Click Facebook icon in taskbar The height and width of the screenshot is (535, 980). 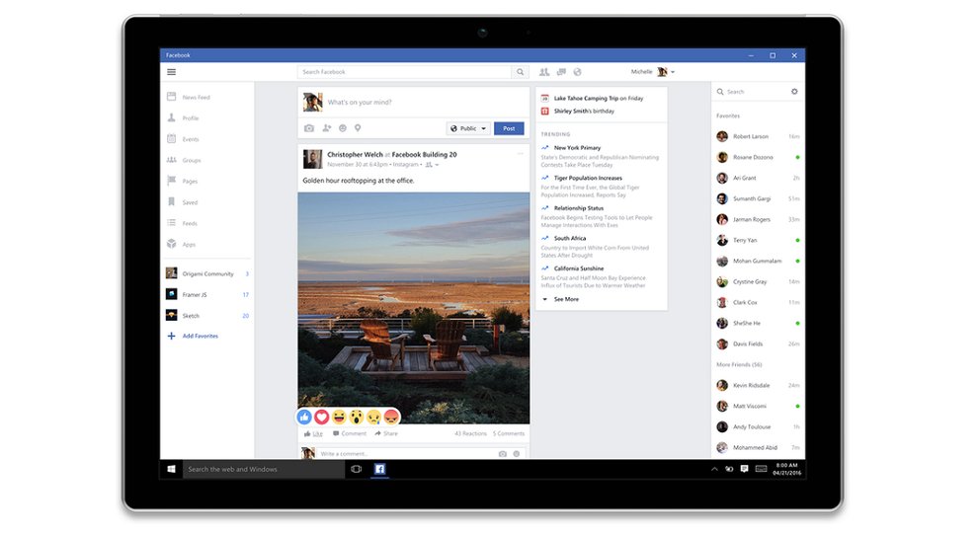click(x=379, y=469)
